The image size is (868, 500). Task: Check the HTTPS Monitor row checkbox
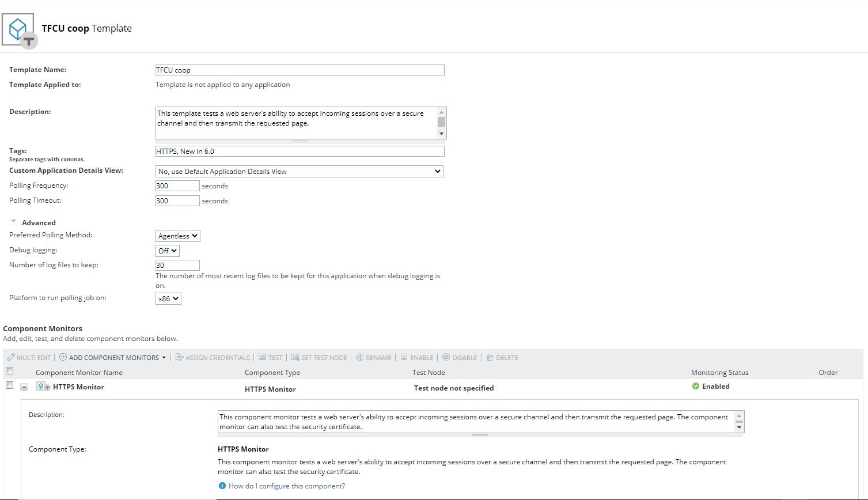(x=9, y=385)
